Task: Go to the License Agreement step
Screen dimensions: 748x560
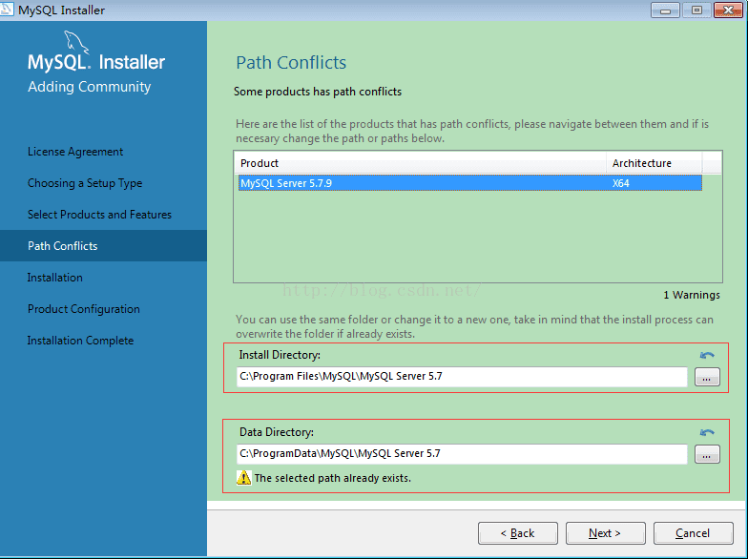Action: 75,152
